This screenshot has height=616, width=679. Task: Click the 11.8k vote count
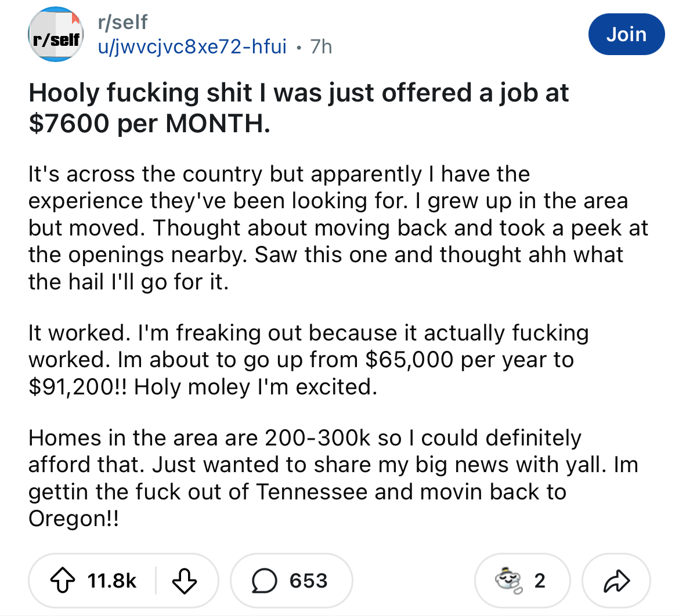[x=112, y=581]
